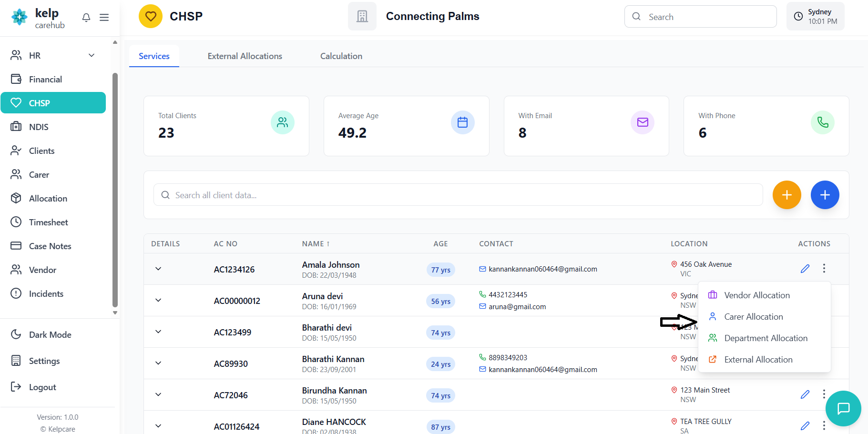
Task: Expand details for Bharathi Kannan row
Action: pyautogui.click(x=158, y=363)
